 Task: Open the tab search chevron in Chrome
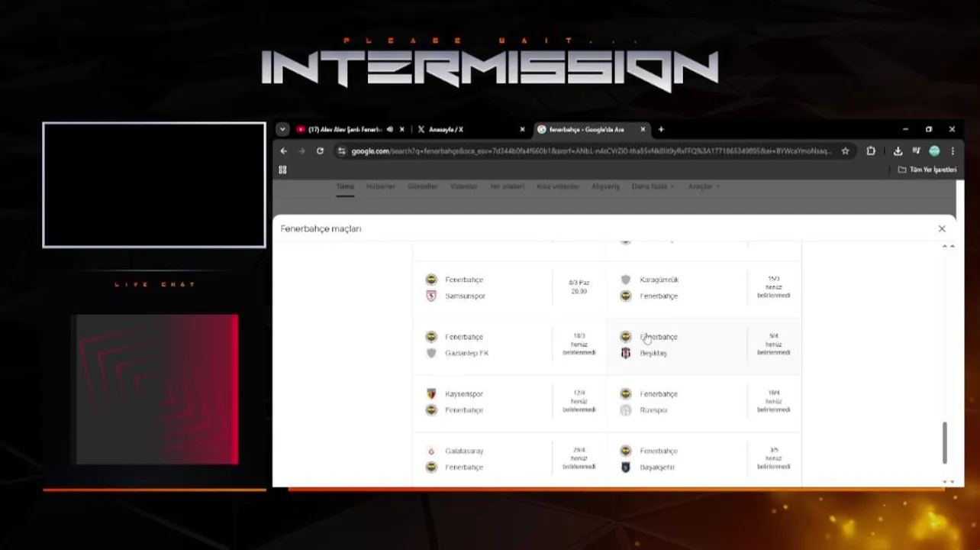tap(282, 130)
